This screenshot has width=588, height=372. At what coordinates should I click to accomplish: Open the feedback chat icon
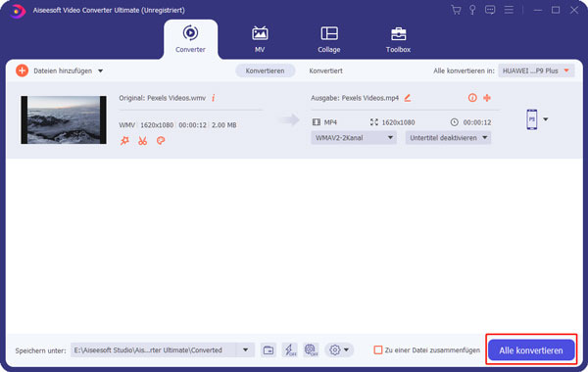tap(490, 10)
